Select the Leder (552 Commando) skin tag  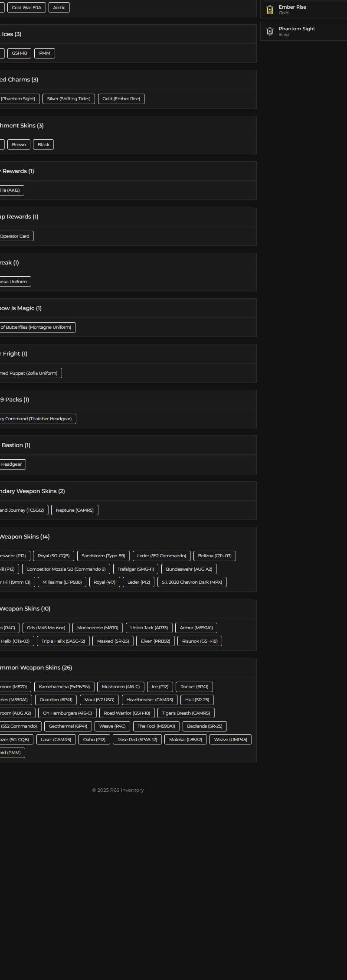tap(161, 555)
